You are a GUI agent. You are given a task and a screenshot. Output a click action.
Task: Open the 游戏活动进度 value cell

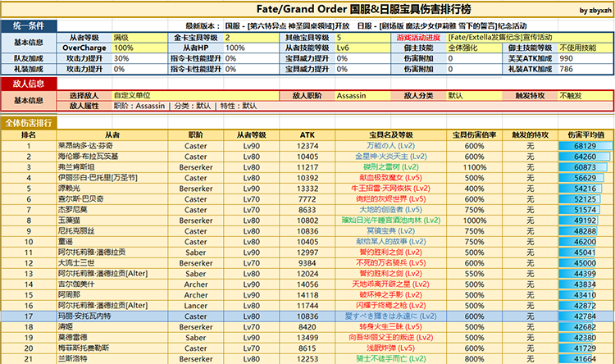pyautogui.click(x=530, y=38)
